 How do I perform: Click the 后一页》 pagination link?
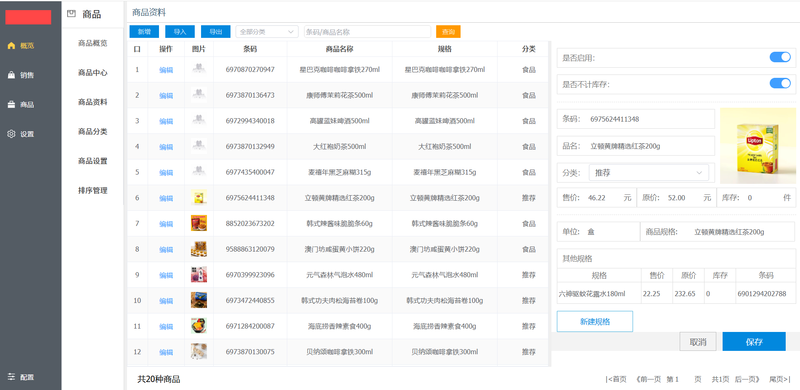point(748,379)
